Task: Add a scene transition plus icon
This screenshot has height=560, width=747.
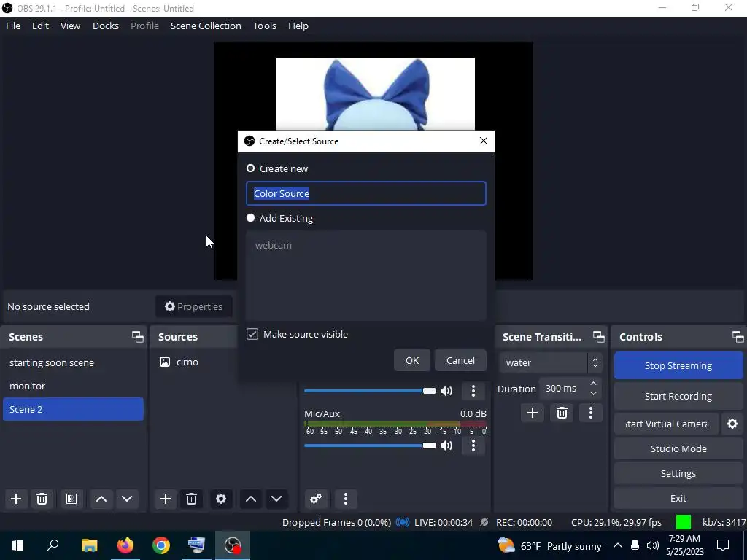Action: [x=532, y=413]
